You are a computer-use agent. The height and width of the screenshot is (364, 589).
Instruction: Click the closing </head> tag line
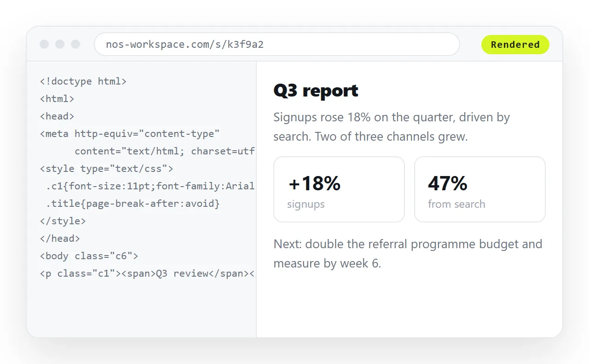pyautogui.click(x=60, y=239)
